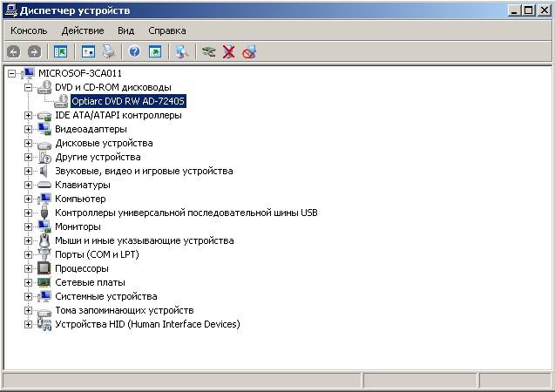
Task: Expand Устройства HID node
Action: coord(28,324)
